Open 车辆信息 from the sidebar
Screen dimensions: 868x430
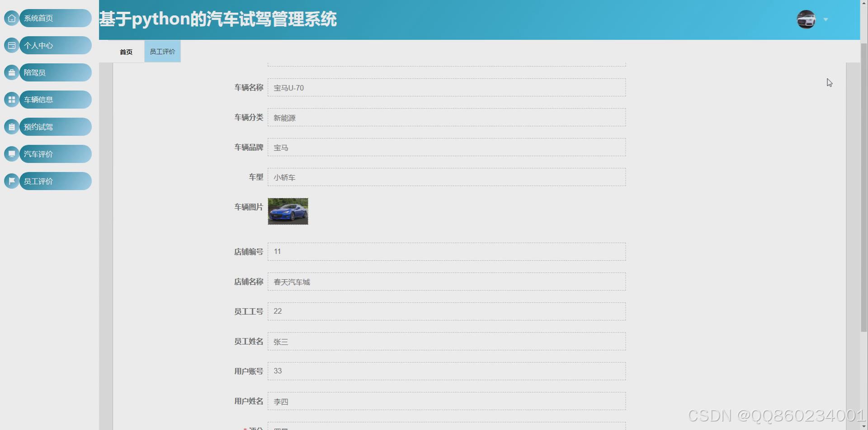(55, 99)
